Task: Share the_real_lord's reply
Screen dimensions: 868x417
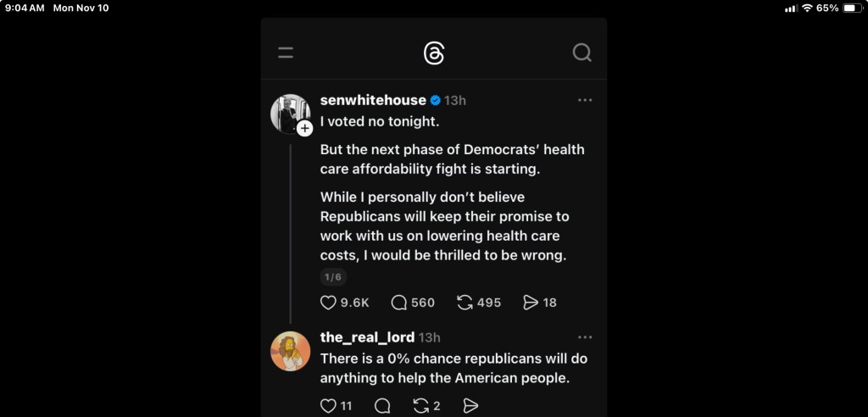Action: pos(471,406)
